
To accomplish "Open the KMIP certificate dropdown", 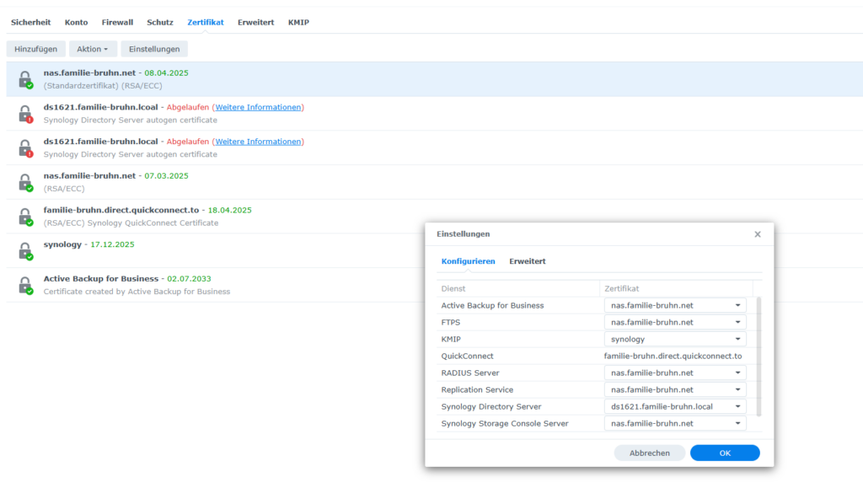I will tap(737, 339).
